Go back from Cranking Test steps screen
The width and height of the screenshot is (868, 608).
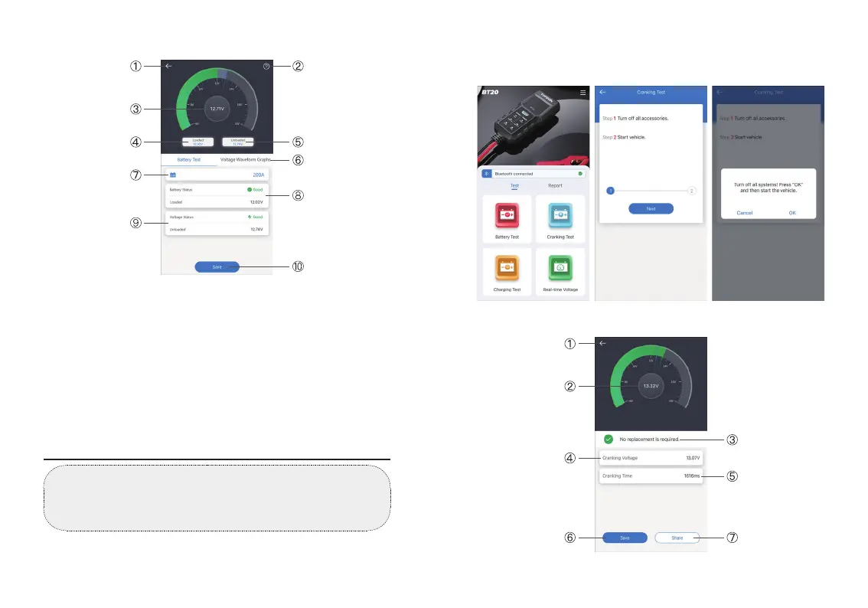603,93
